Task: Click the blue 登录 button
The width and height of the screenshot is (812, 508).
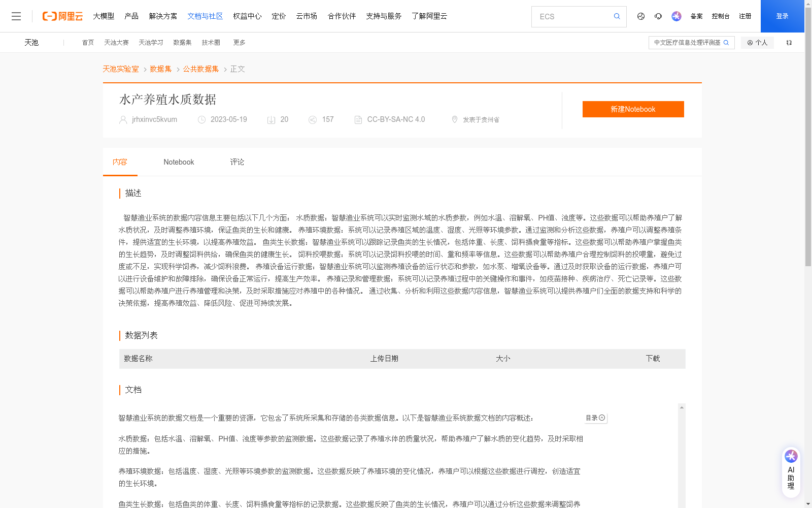Action: click(x=782, y=16)
